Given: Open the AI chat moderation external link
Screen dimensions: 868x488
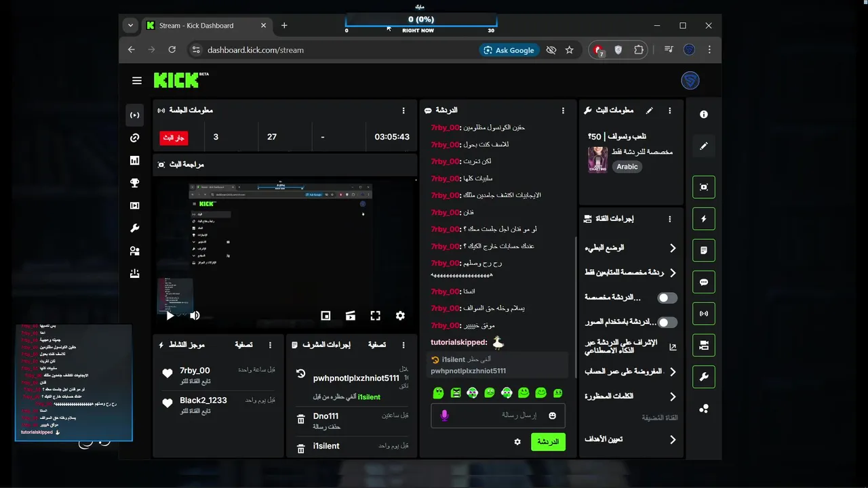Looking at the screenshot, I should click(x=673, y=347).
